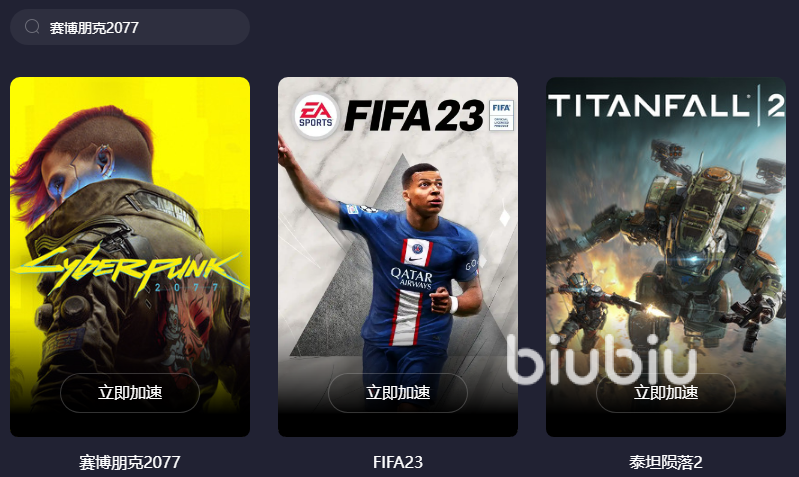Screen dimensions: 799x477
Task: Click 立即加速 on the FIFA23 card
Action: tap(398, 392)
